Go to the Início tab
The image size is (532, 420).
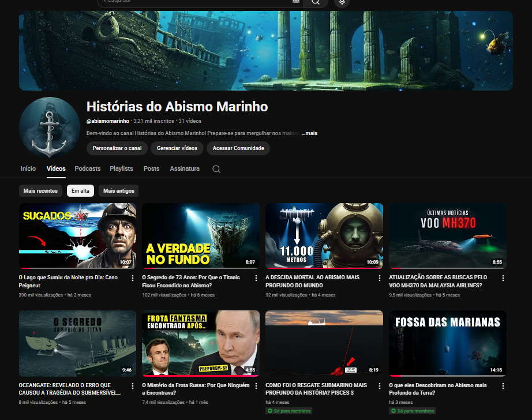[x=28, y=168]
